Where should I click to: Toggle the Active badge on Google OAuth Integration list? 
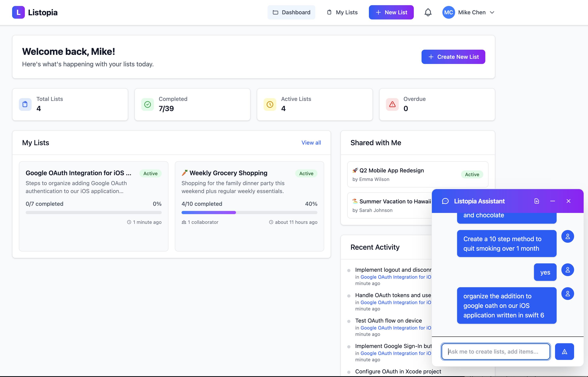150,173
